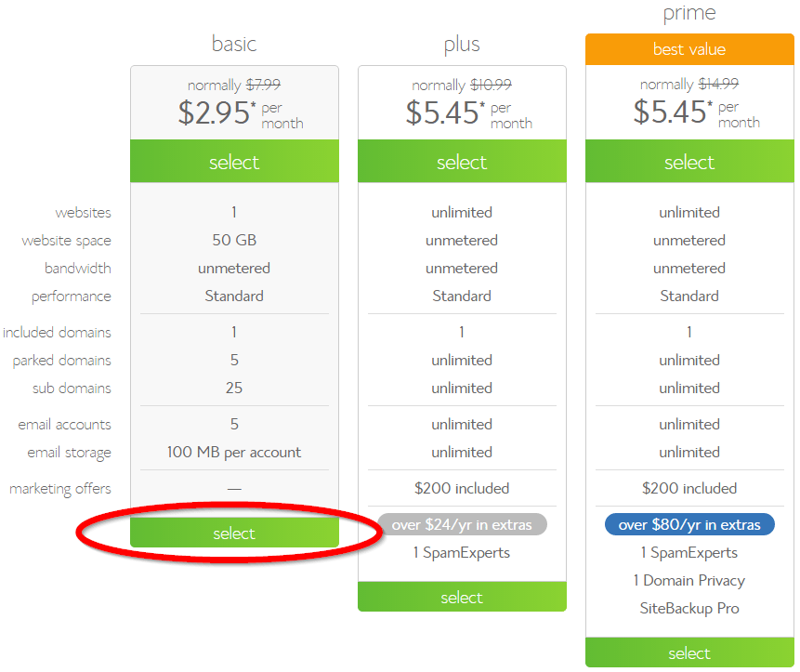The image size is (800, 672).
Task: Click the 'over $80/yr in extras' blue badge
Action: pos(689,524)
